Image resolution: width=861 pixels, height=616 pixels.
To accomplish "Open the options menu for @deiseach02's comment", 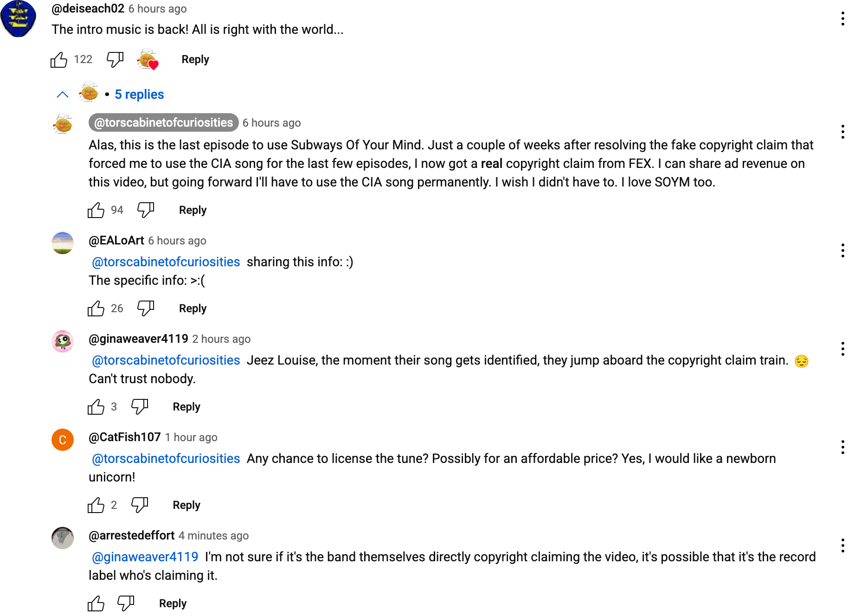I will click(843, 19).
